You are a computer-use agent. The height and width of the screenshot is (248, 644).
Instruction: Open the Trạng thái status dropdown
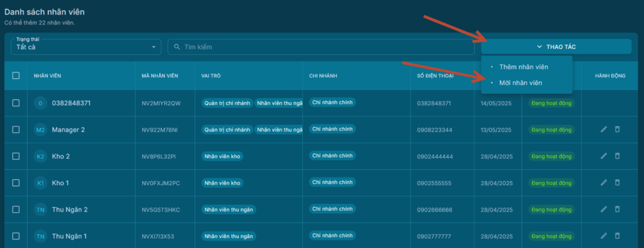(x=86, y=47)
